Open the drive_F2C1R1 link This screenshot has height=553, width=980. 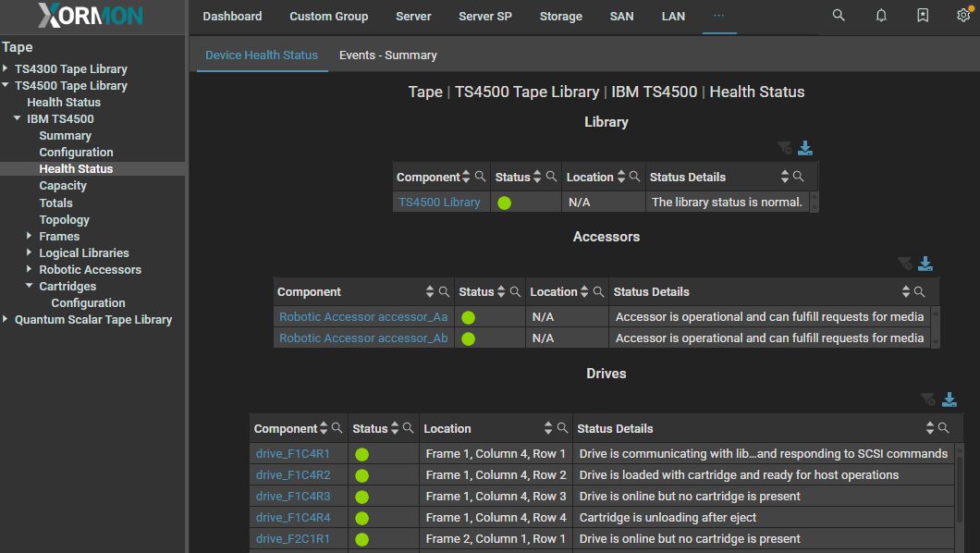coord(292,538)
